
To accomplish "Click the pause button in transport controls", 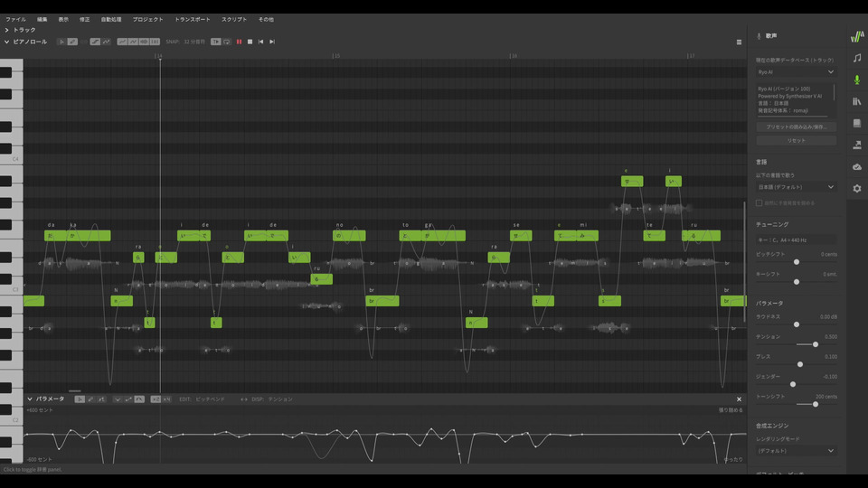I will (x=239, y=42).
